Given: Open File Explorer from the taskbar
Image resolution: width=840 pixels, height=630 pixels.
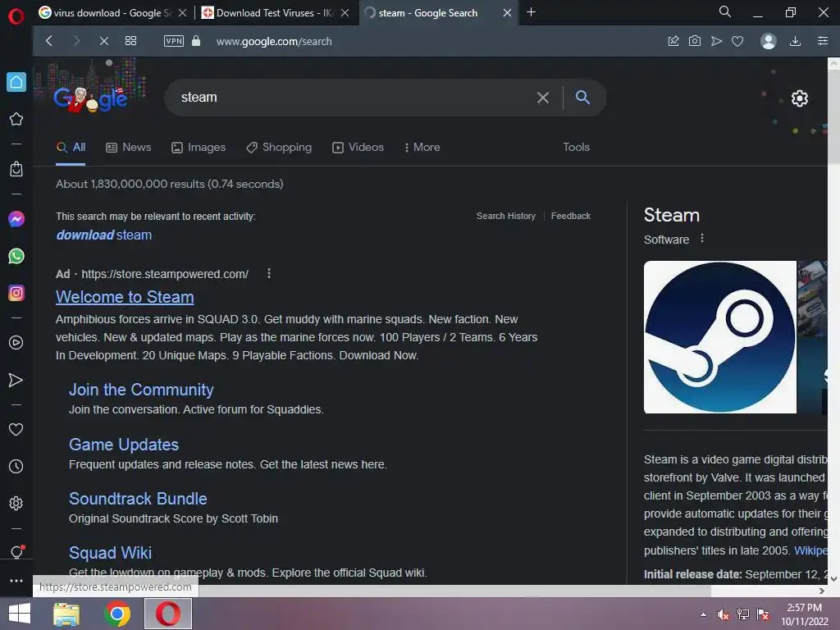Looking at the screenshot, I should 66,614.
